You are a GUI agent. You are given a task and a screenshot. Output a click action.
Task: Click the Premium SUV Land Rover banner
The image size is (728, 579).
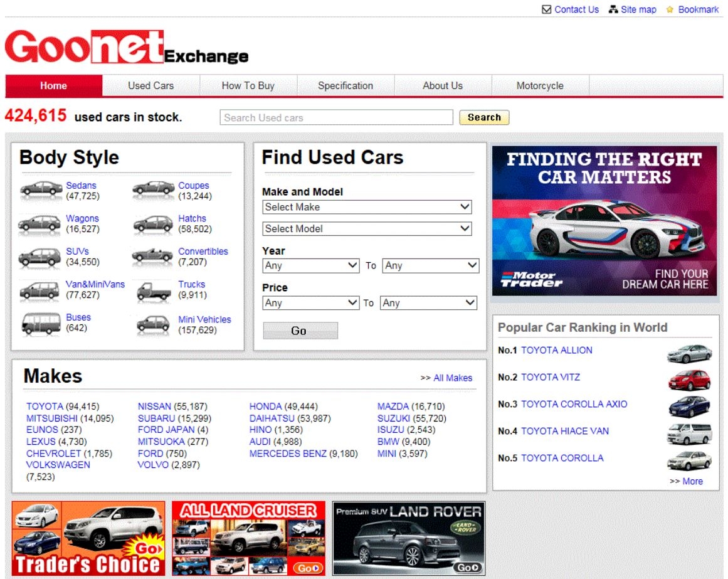(x=409, y=538)
